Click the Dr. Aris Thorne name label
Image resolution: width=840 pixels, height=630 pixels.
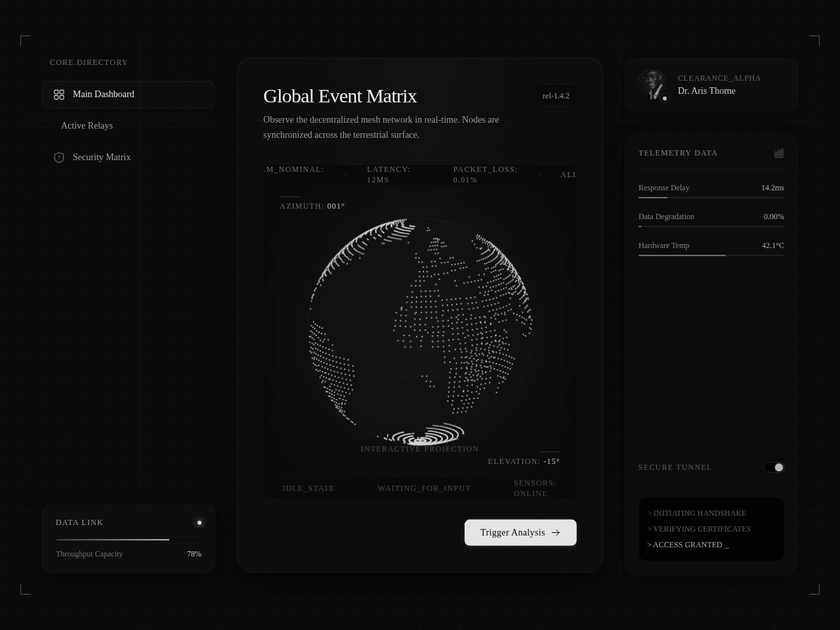point(706,91)
